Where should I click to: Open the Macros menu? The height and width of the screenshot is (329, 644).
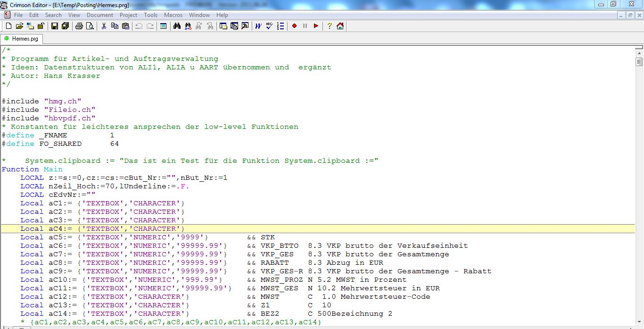(173, 15)
